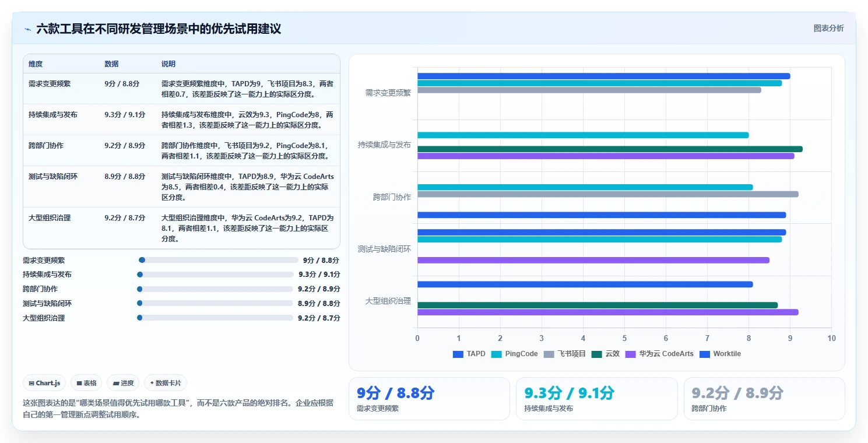Click the table cell reading 9.3分 / 9.1分
The image size is (868, 443).
coord(125,115)
